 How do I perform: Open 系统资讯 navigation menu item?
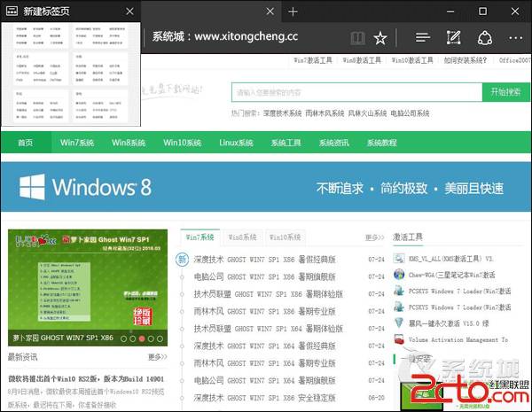click(x=334, y=143)
